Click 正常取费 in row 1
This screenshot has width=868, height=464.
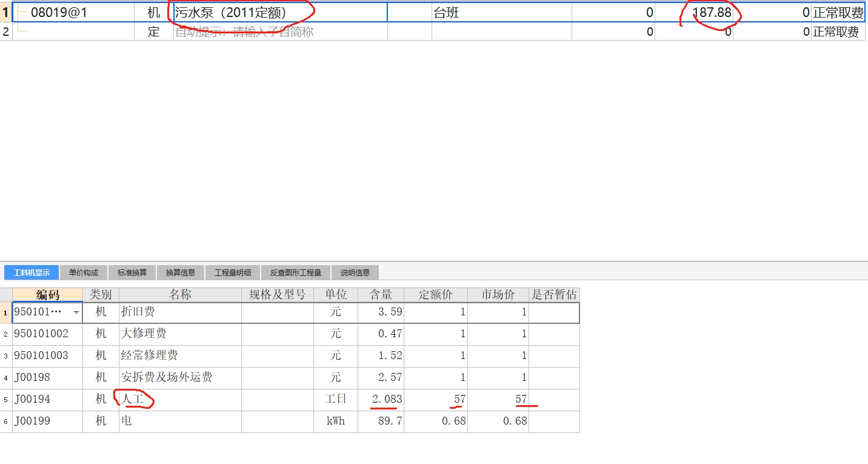[838, 12]
